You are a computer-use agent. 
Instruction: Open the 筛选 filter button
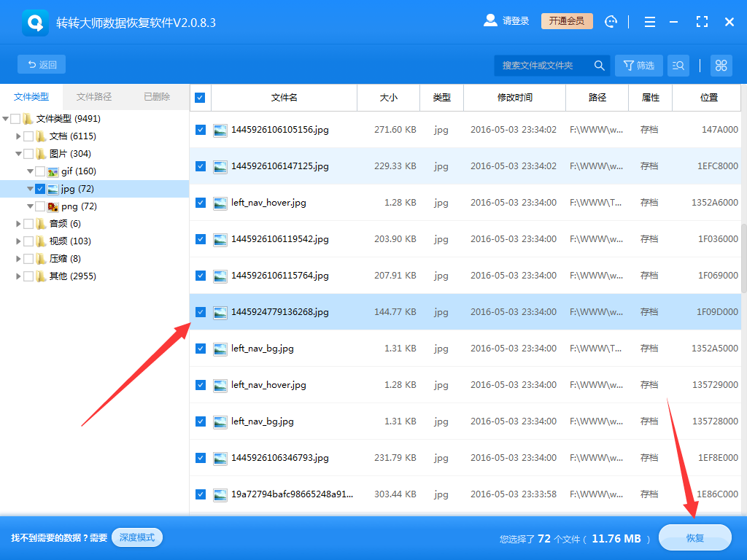click(639, 65)
